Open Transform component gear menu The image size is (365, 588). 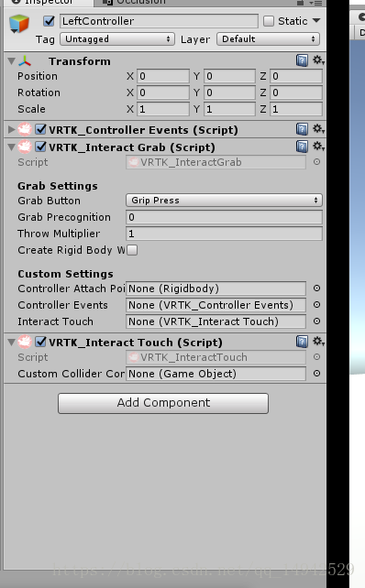(x=318, y=60)
